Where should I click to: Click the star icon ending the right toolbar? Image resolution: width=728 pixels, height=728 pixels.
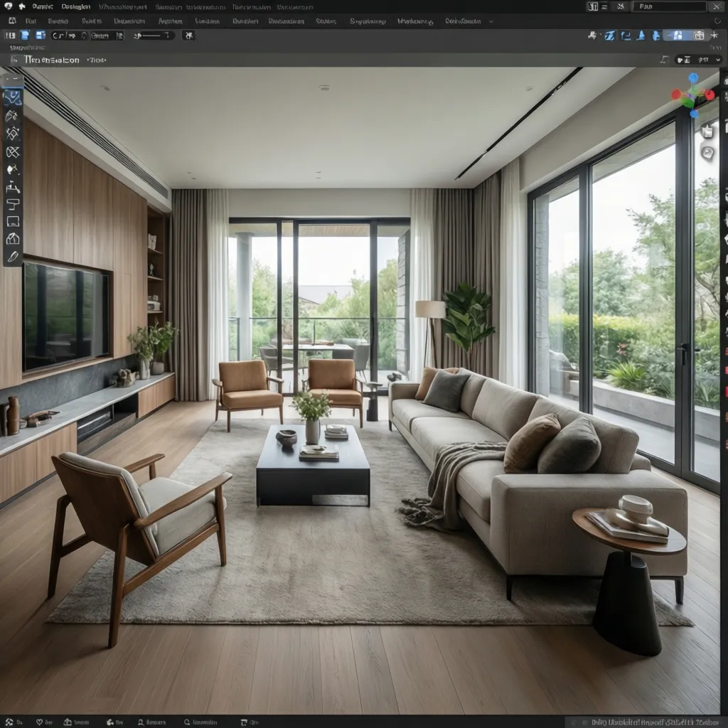(x=714, y=36)
